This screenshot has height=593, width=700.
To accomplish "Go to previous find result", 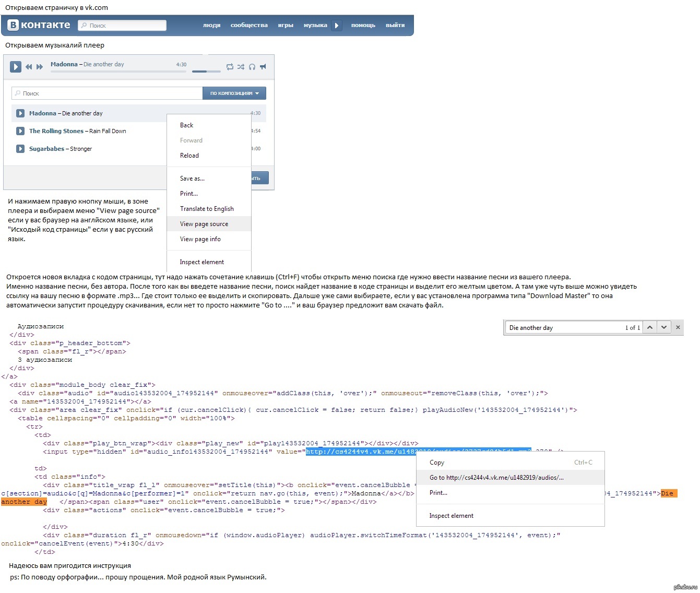I will tap(650, 327).
